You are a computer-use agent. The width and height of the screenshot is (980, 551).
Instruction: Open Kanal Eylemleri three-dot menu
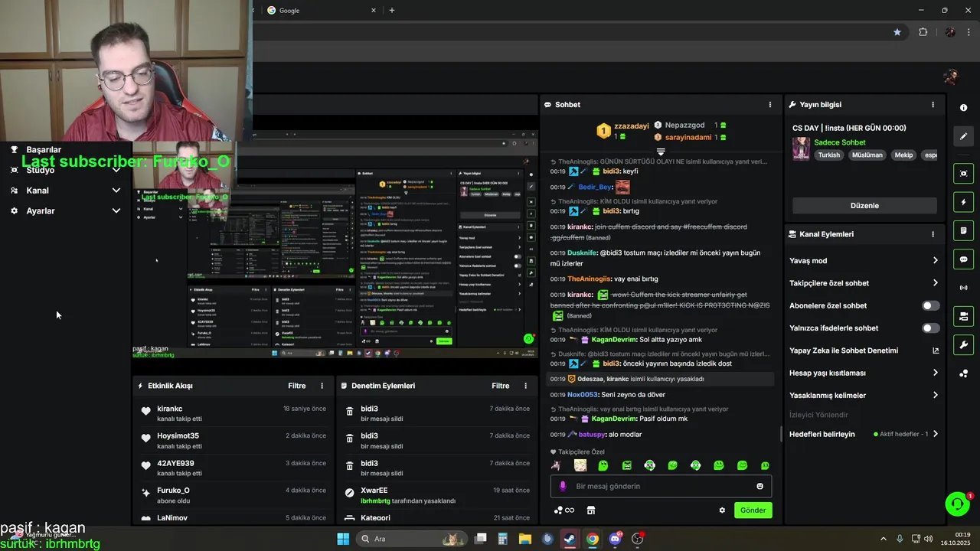pyautogui.click(x=933, y=234)
